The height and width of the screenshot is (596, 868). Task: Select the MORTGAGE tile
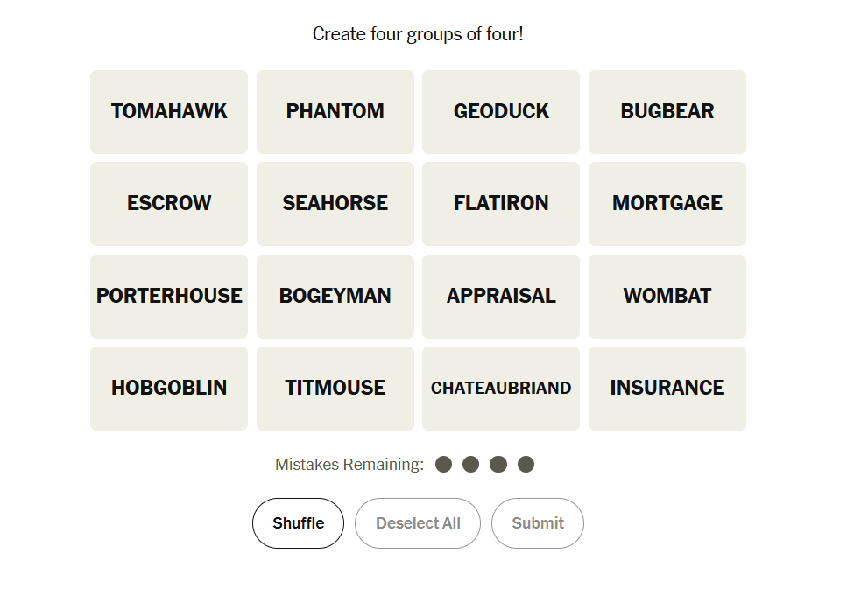point(667,204)
